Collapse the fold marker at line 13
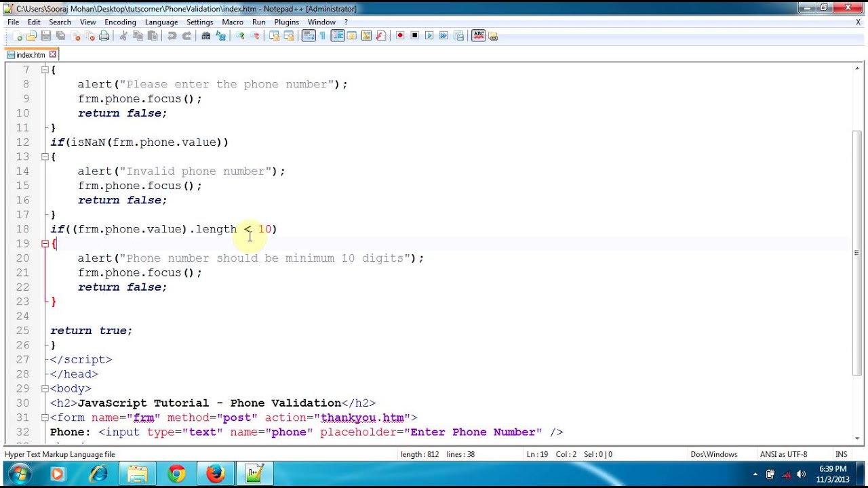Screen dimensions: 868x488 45,157
